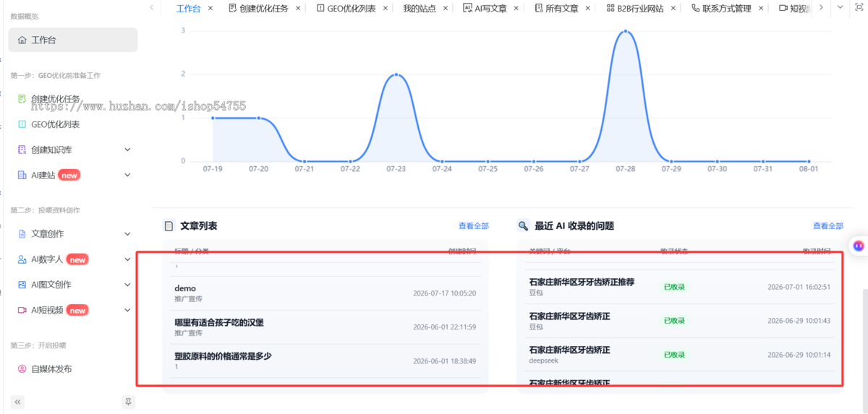Expand the 创建知识库 submenu chevron
The image size is (868, 414).
point(127,150)
